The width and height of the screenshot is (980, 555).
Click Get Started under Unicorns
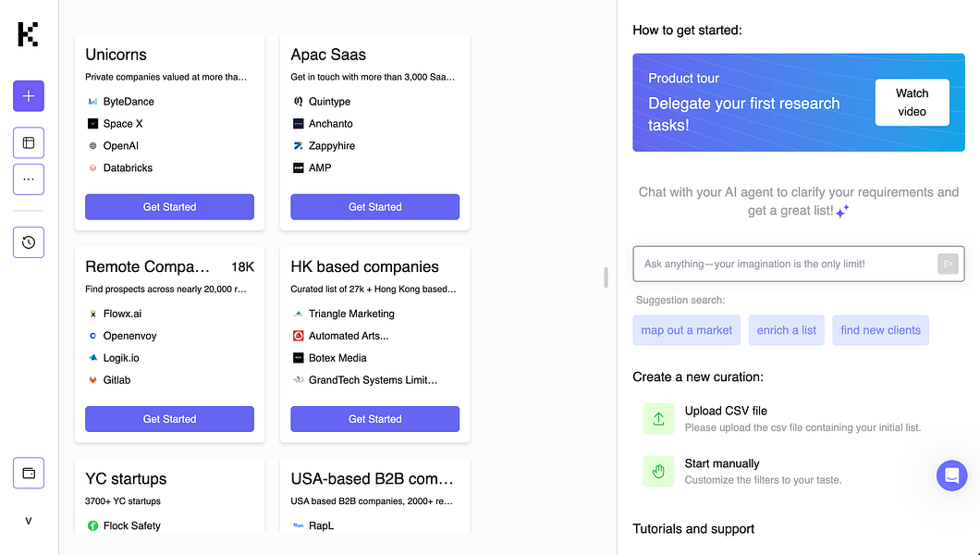pos(169,207)
